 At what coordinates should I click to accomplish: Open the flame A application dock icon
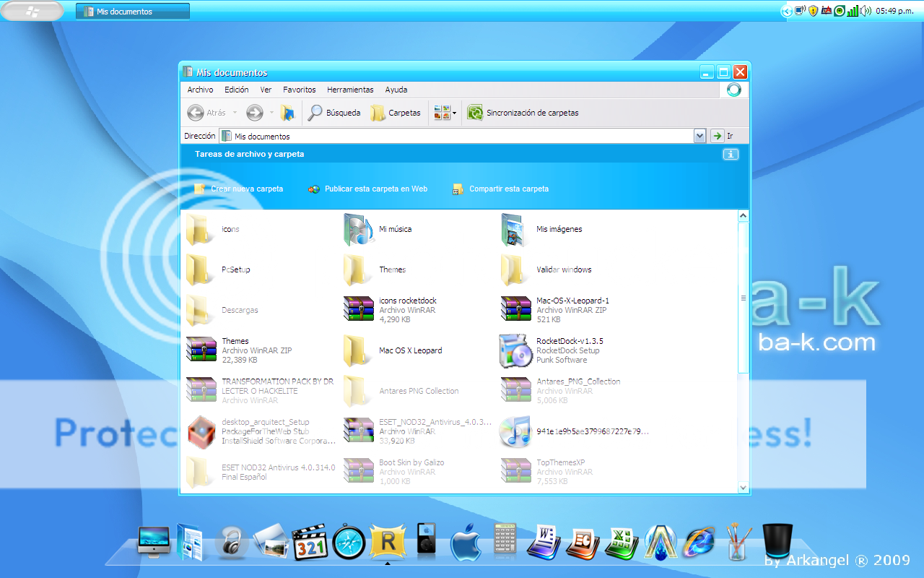[661, 543]
